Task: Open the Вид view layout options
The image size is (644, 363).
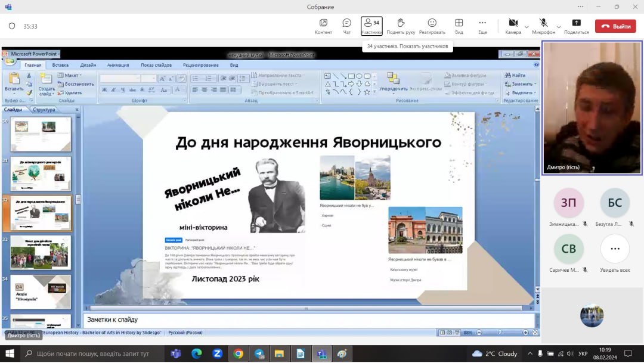Action: tap(459, 26)
